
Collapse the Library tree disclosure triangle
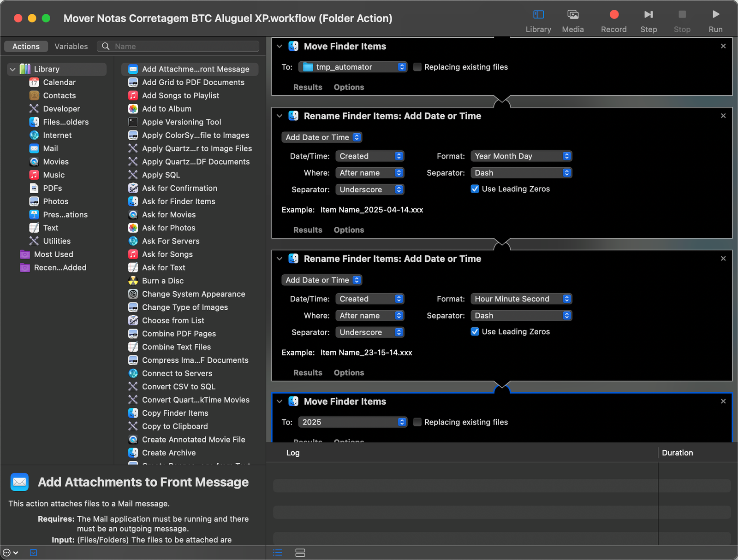pos(12,69)
